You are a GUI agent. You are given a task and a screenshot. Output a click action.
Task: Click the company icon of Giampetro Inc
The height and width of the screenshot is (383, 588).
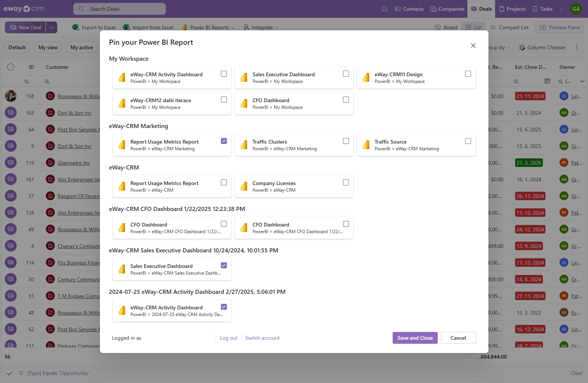(50, 163)
